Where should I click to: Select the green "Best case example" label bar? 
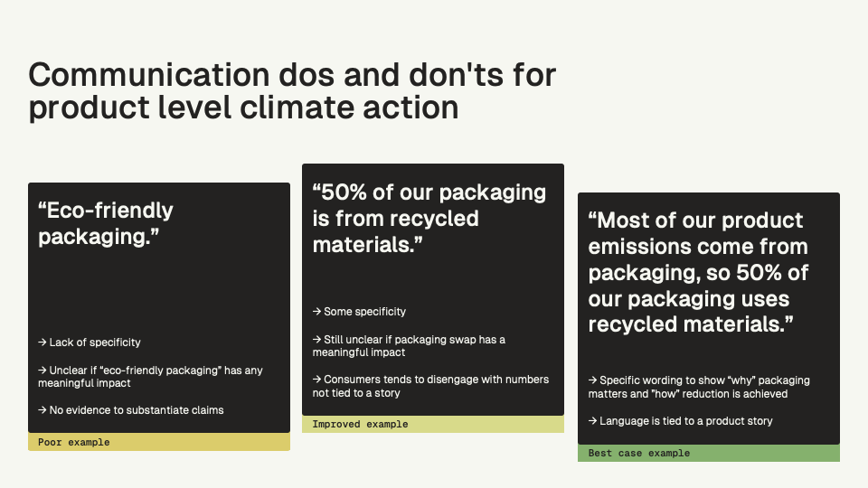click(x=709, y=453)
